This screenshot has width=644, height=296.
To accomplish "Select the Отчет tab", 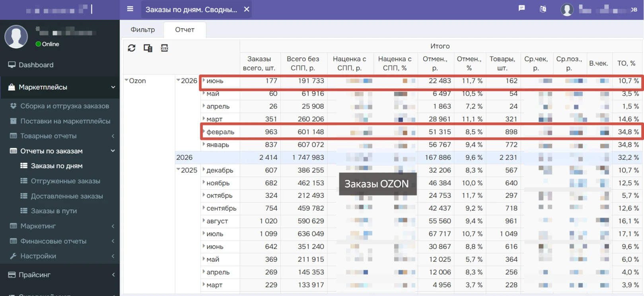I will point(185,30).
